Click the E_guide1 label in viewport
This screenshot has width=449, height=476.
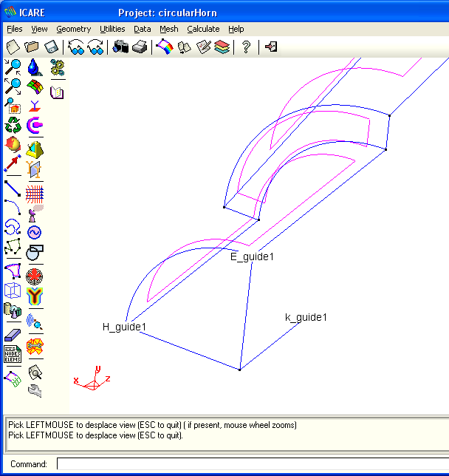(252, 256)
